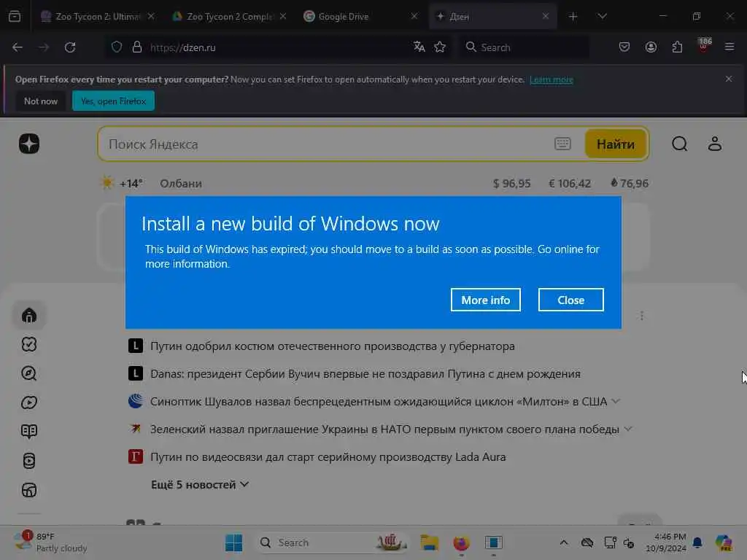
Task: Click the euro rate € 106,42
Action: pos(570,183)
